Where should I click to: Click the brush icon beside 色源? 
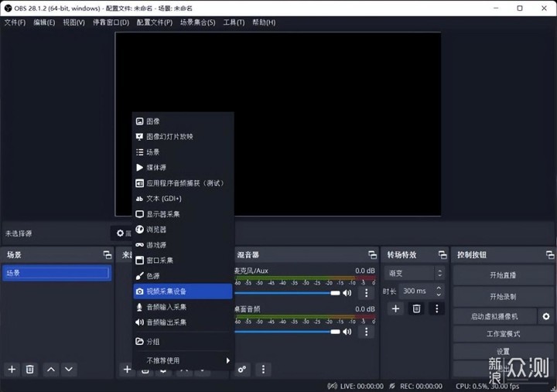[139, 276]
